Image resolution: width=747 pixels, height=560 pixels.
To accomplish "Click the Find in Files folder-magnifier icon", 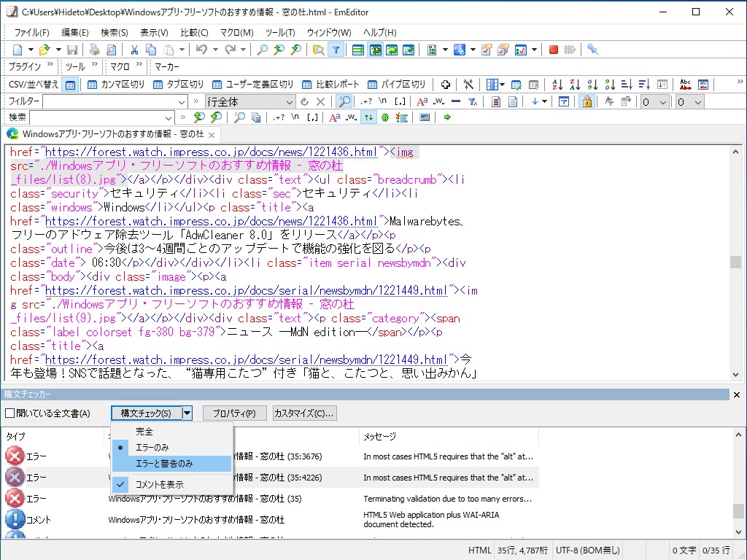I will coord(318,50).
